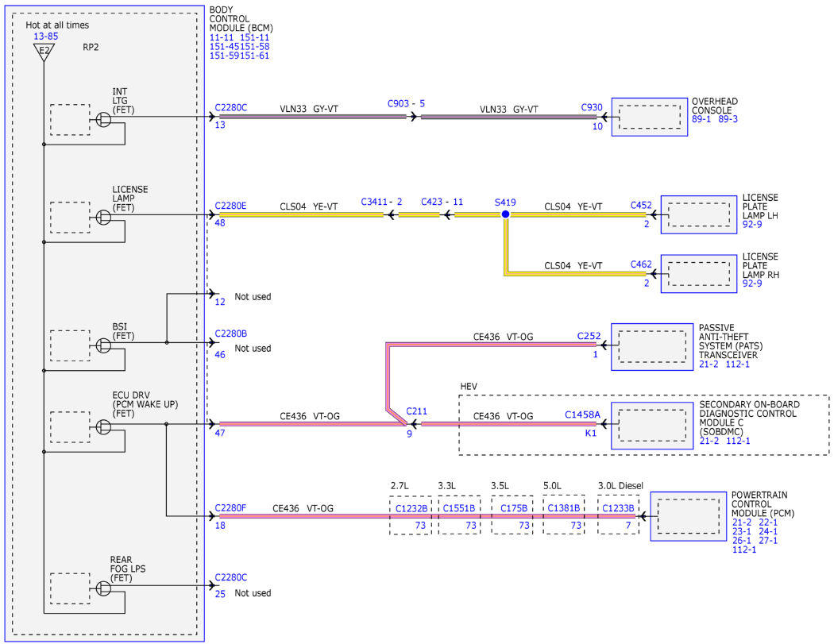The image size is (834, 644).
Task: Click the S419 splice dot
Action: [505, 214]
